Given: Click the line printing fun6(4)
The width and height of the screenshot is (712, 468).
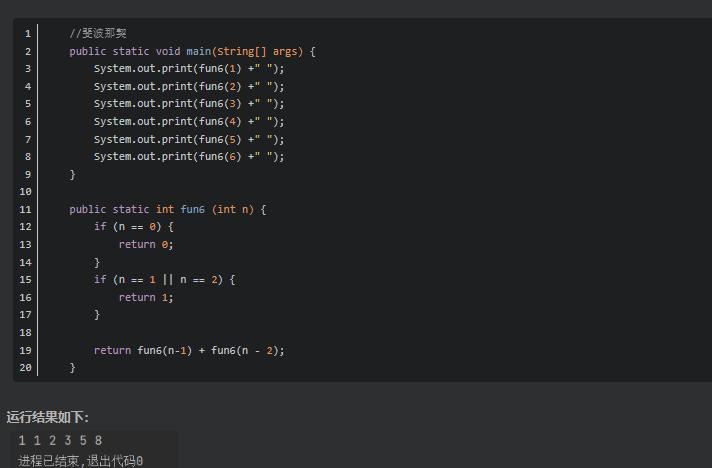Looking at the screenshot, I should (x=189, y=121).
